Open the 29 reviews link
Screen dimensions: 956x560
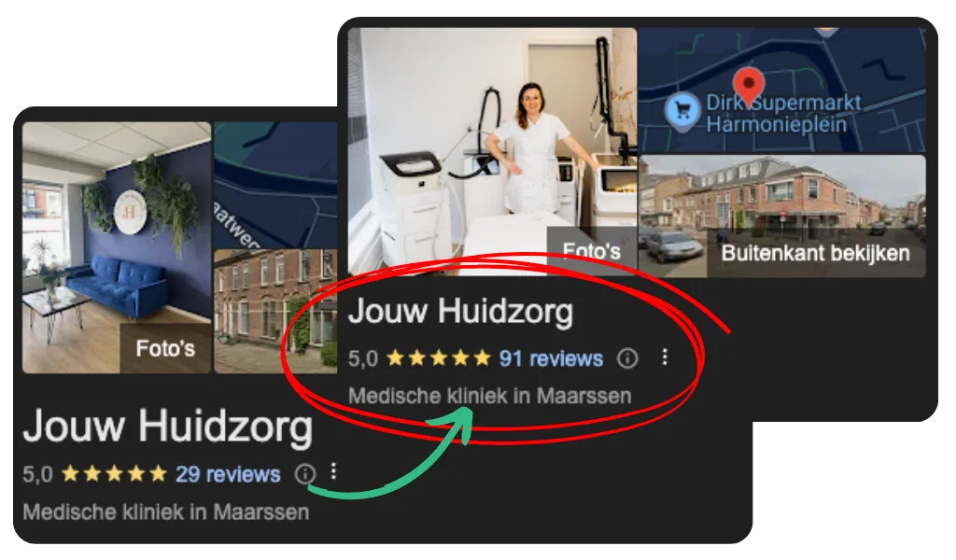click(x=228, y=474)
